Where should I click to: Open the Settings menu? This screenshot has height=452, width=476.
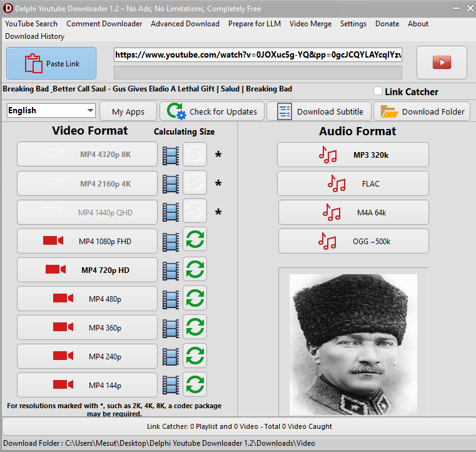click(353, 24)
